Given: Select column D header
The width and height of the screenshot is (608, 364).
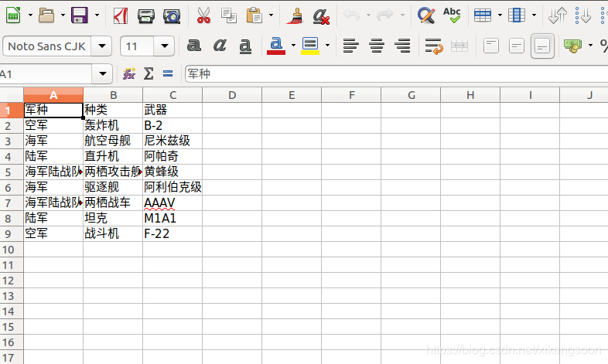Looking at the screenshot, I should 232,95.
